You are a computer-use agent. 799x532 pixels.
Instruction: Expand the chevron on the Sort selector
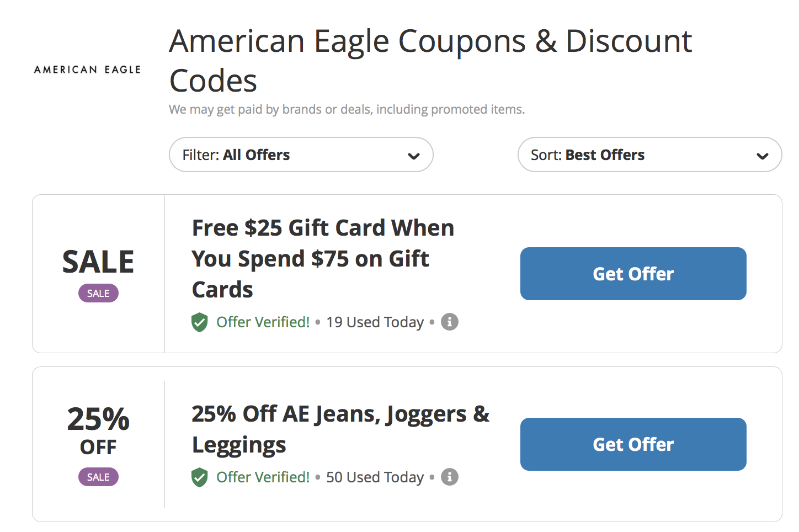[763, 156]
